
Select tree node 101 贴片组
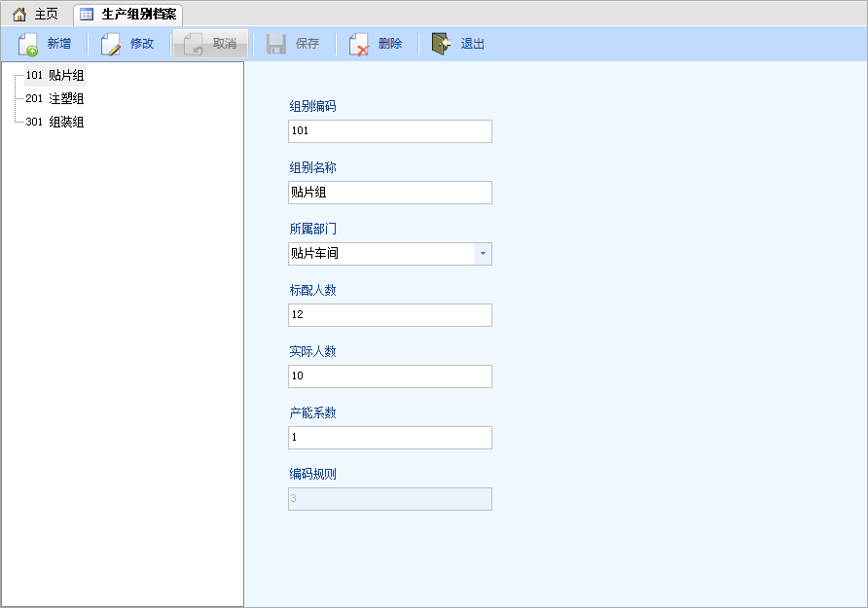(54, 75)
